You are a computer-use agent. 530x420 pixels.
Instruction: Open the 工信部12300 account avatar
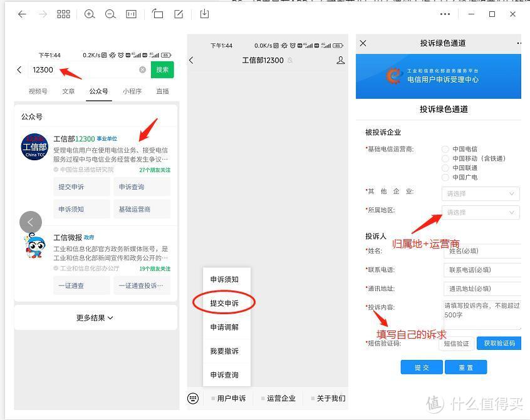(34, 147)
